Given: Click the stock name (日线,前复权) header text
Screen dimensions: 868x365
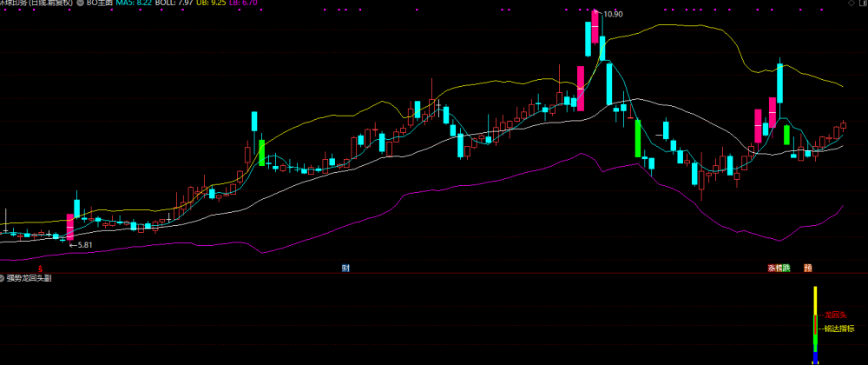Looking at the screenshot, I should [37, 3].
